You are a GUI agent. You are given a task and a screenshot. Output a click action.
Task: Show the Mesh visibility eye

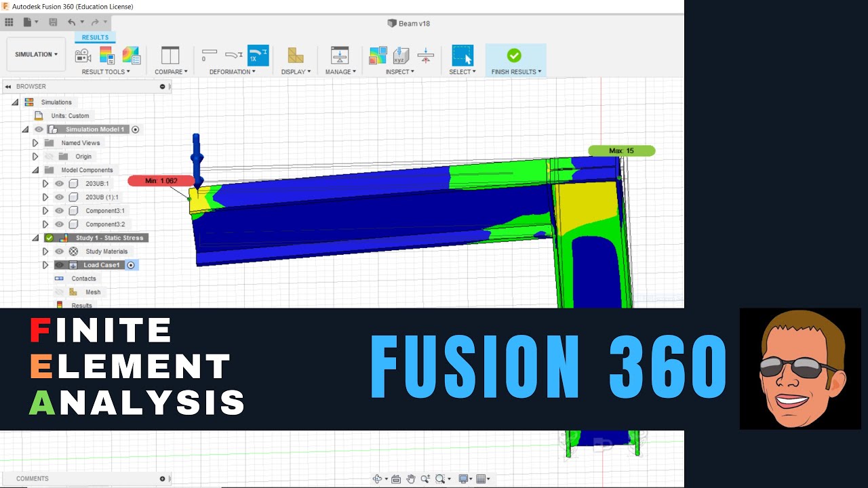point(59,292)
